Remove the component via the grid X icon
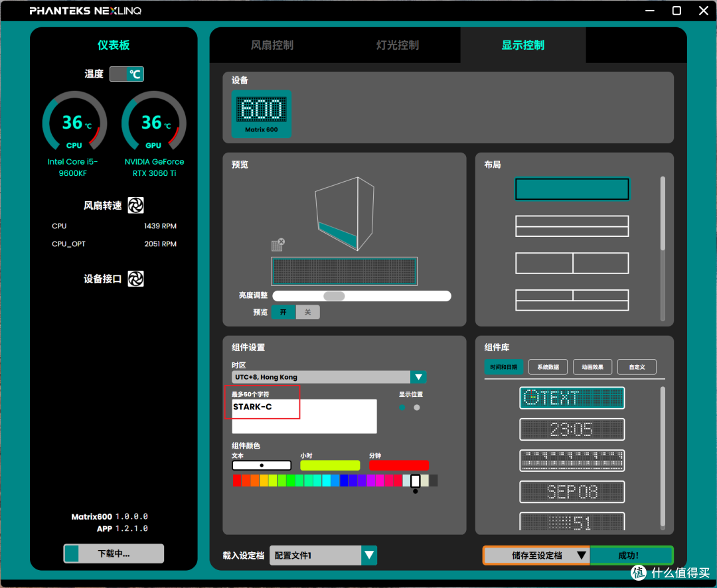The width and height of the screenshot is (717, 588). point(278,245)
